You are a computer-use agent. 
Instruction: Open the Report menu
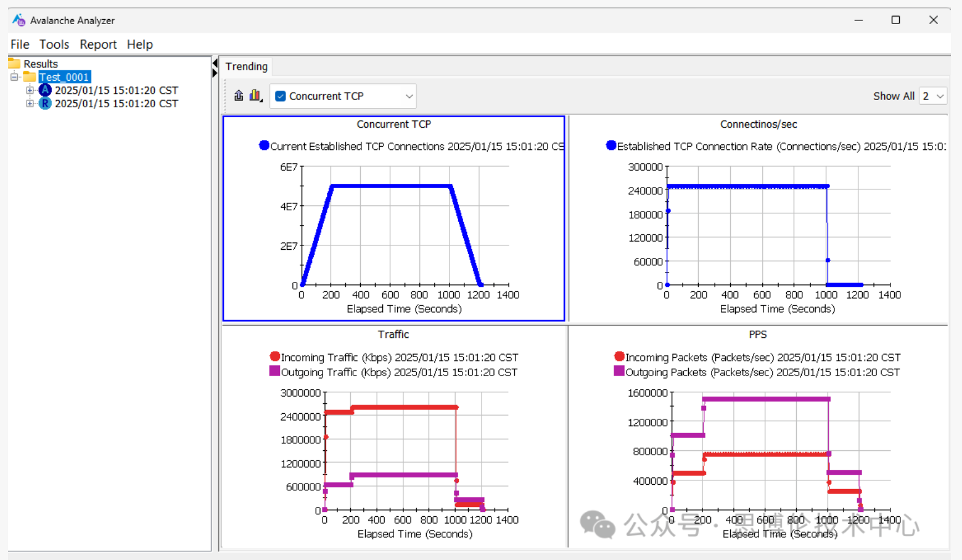[x=98, y=44]
